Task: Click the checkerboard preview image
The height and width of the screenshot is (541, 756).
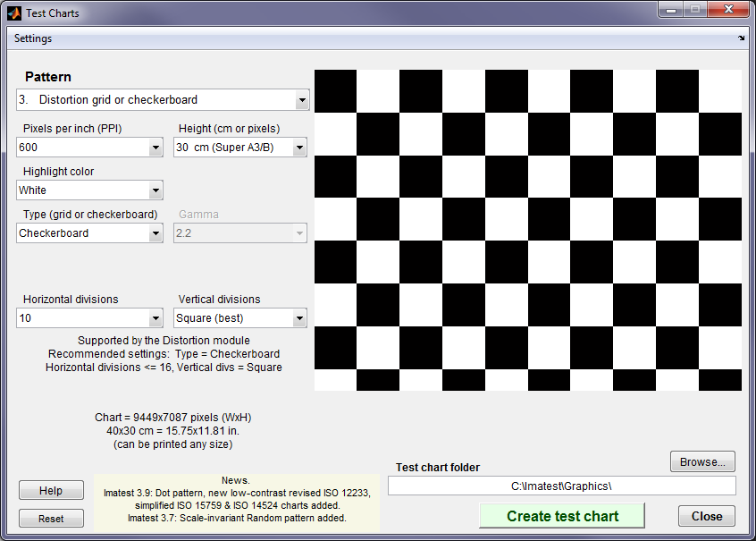Action: tap(527, 230)
